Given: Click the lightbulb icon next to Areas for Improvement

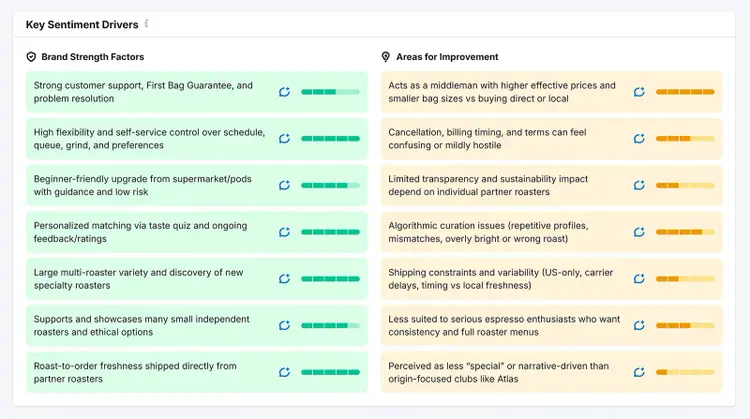Looking at the screenshot, I should click(386, 57).
